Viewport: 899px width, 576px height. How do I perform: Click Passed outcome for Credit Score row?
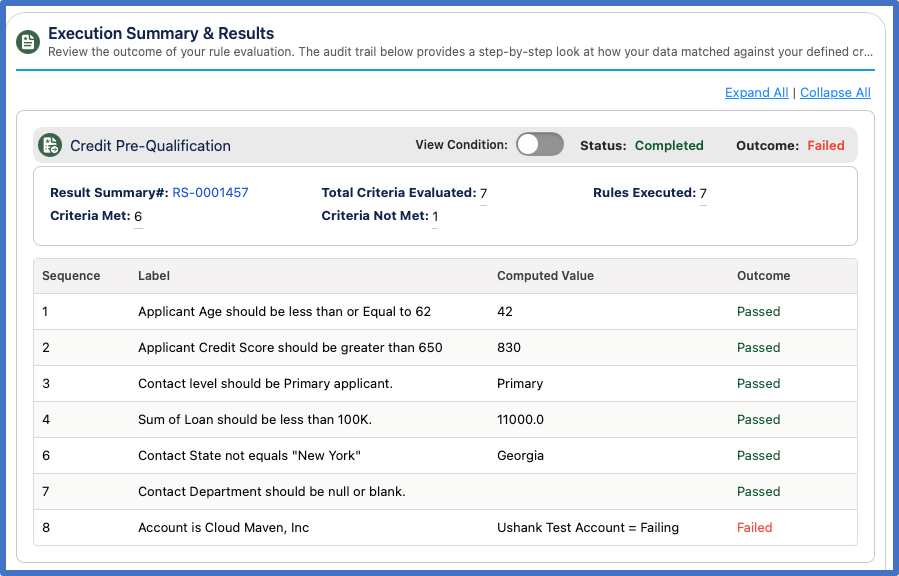pyautogui.click(x=759, y=348)
